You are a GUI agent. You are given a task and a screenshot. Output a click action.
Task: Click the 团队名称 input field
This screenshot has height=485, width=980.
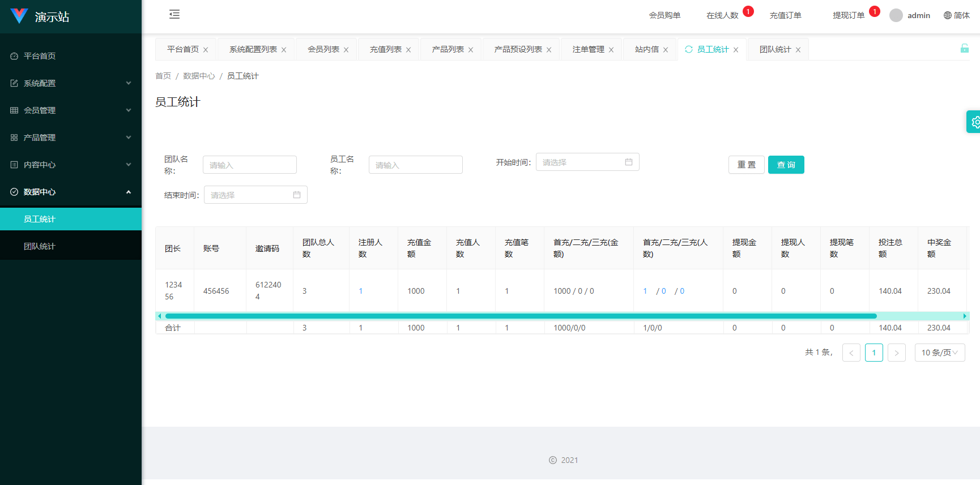(x=250, y=165)
